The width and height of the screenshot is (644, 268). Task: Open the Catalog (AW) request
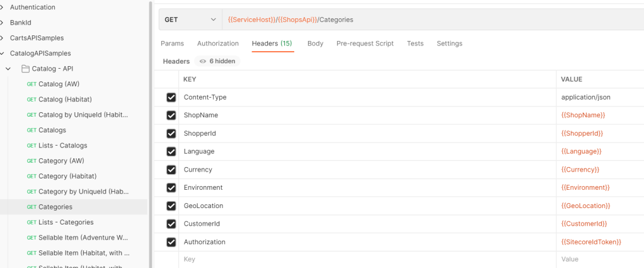click(59, 84)
